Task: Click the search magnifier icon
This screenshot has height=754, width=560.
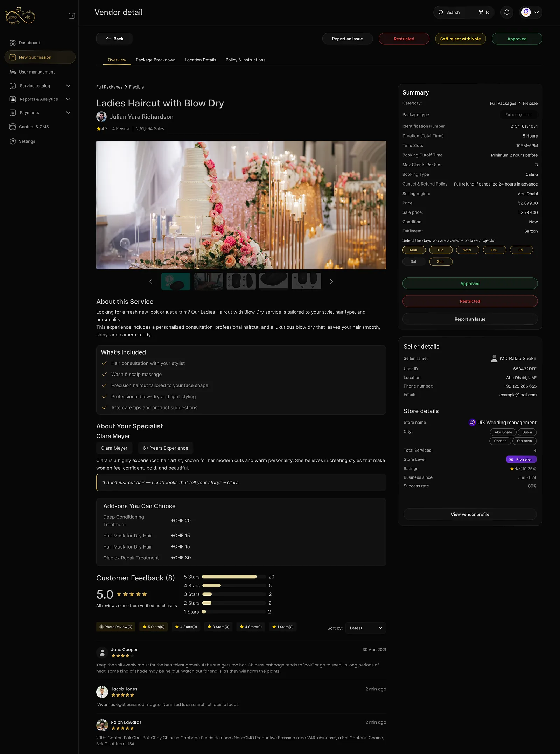Action: click(441, 12)
